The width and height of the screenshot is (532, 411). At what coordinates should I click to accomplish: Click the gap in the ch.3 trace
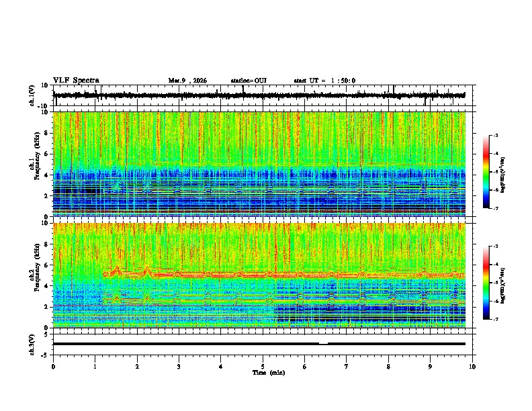[x=323, y=344]
